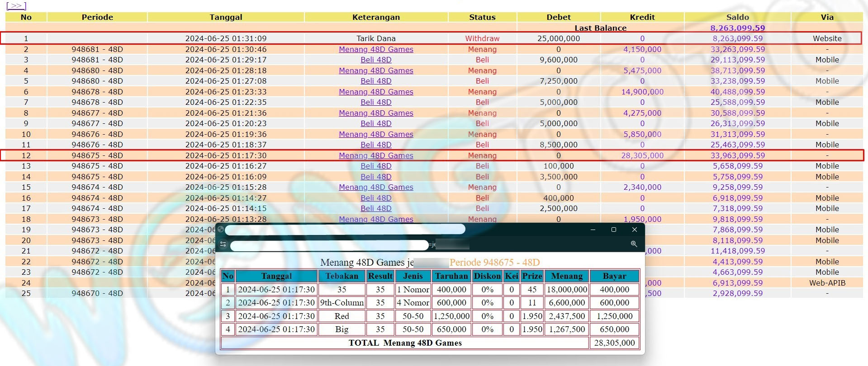
Task: Click the globe icon in popup title bar
Action: click(221, 229)
